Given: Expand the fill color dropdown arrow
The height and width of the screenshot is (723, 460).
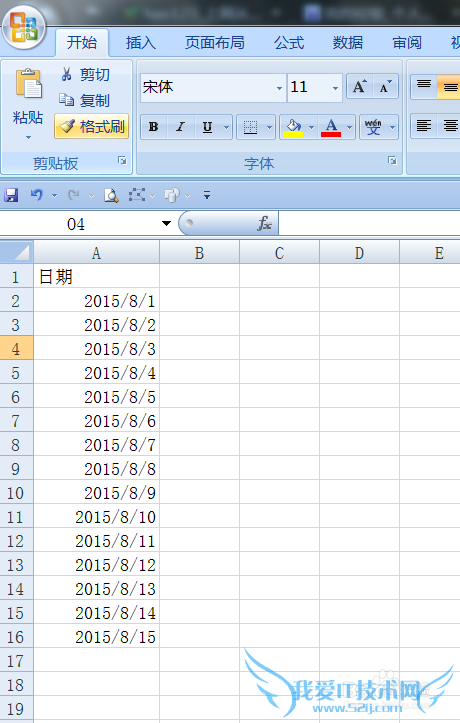Looking at the screenshot, I should click(x=311, y=127).
